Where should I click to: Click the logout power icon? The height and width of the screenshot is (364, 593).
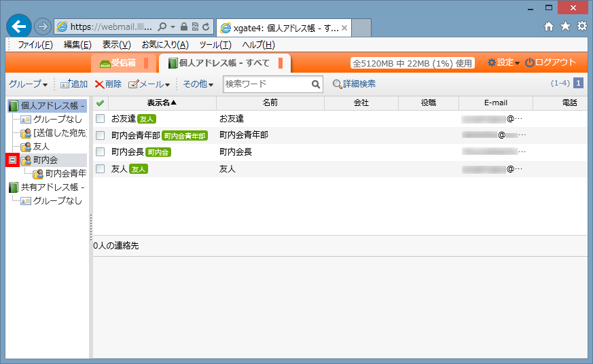(530, 62)
